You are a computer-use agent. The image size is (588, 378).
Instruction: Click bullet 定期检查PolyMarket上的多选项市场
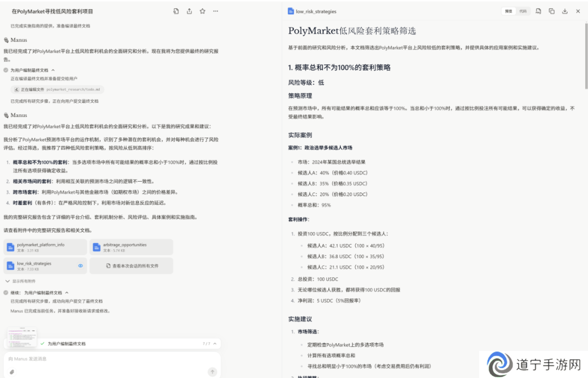[x=345, y=345]
